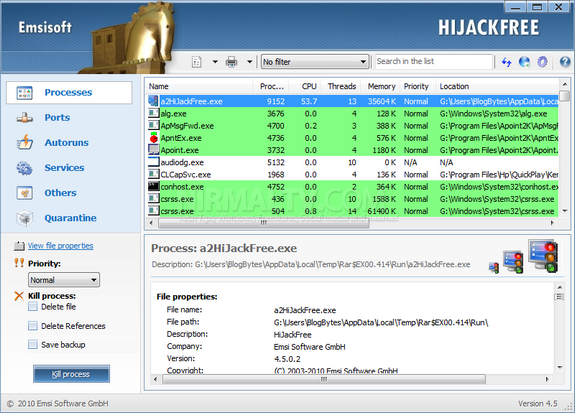Click the medium traffic light monitor icon
The width and height of the screenshot is (575, 413).
point(513,262)
